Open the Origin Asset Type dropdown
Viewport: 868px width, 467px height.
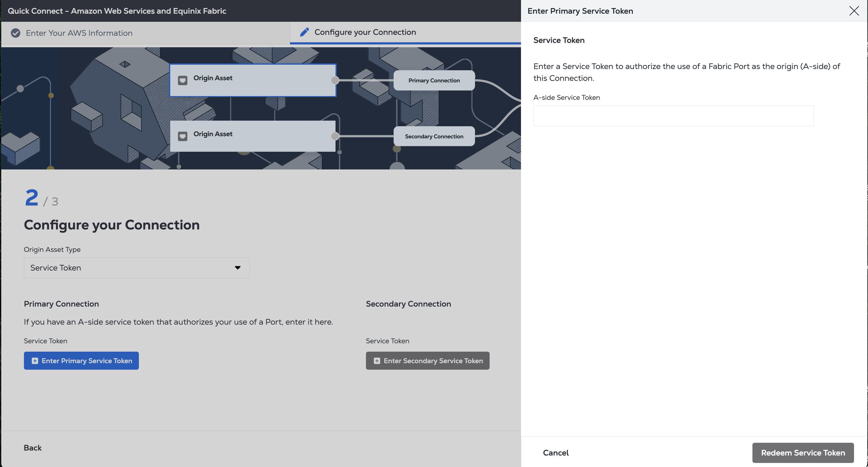136,268
